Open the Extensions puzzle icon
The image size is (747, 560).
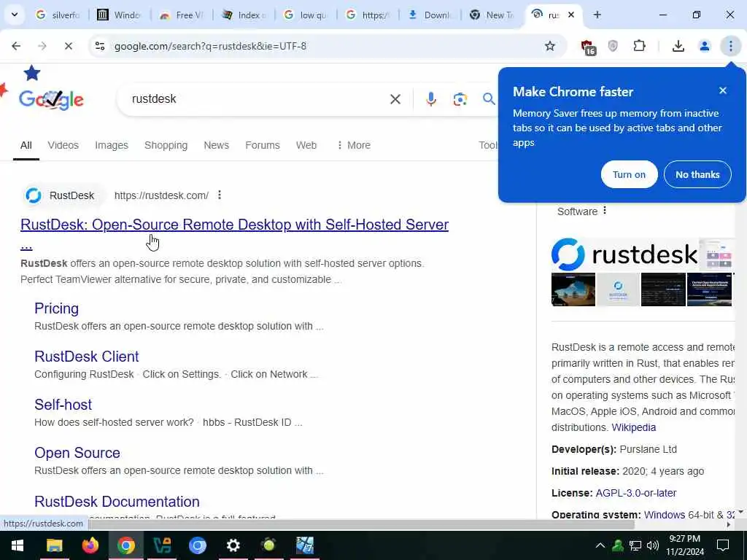[x=639, y=46]
